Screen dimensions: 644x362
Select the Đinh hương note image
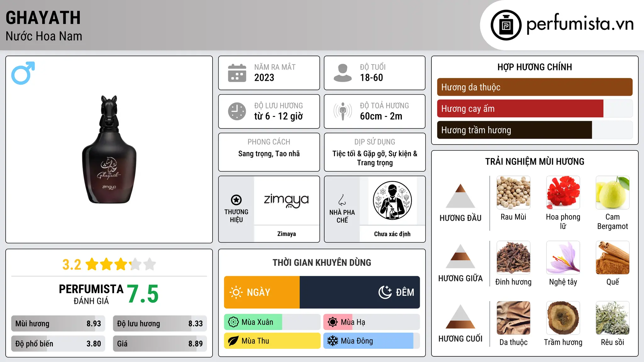[514, 258]
